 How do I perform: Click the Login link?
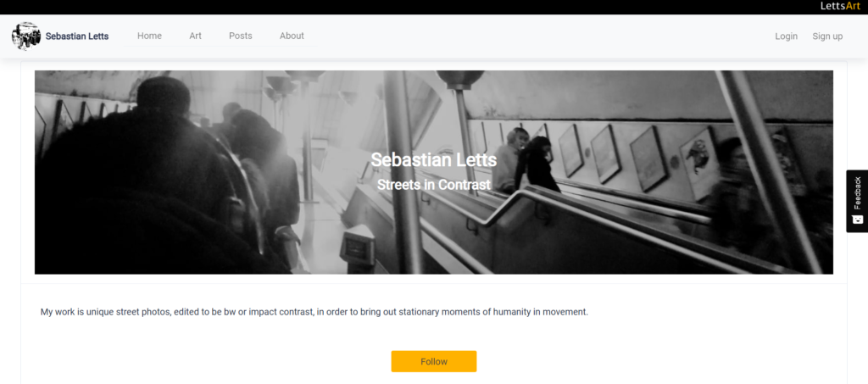tap(786, 36)
